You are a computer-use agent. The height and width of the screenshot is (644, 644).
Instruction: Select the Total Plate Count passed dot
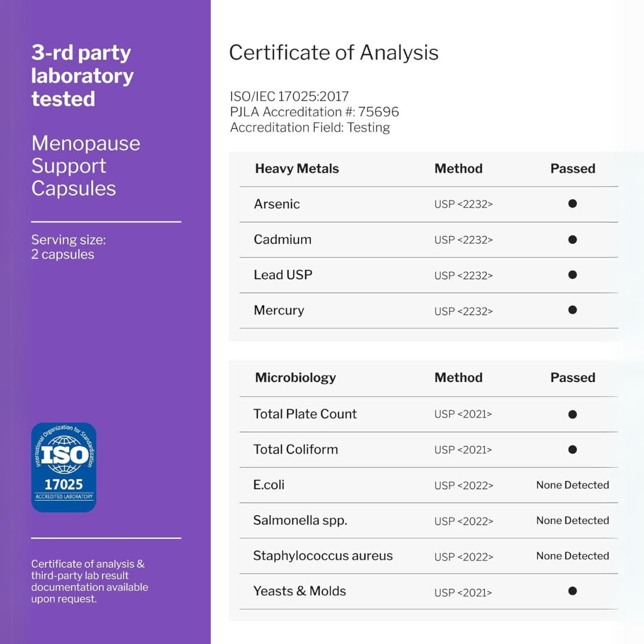(x=572, y=414)
